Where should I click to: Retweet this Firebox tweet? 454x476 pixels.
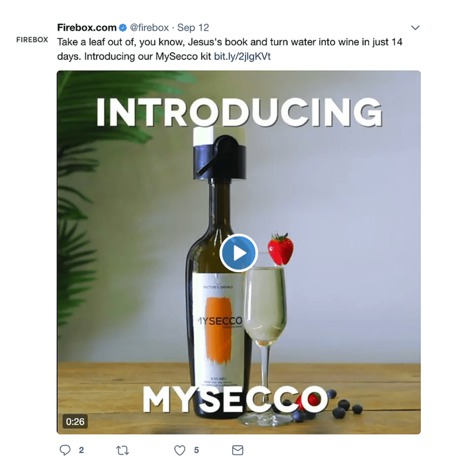pos(123,450)
